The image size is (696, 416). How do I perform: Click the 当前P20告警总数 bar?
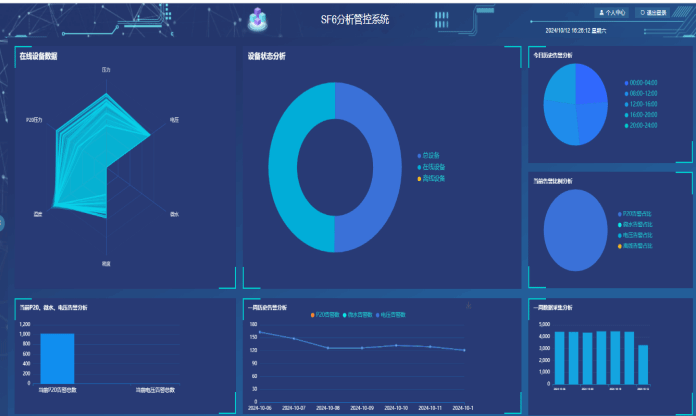point(57,358)
